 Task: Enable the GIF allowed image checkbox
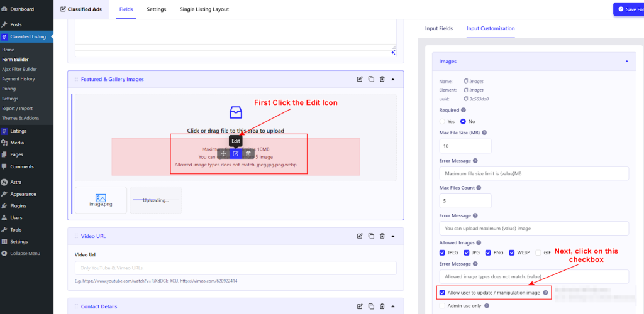(538, 252)
